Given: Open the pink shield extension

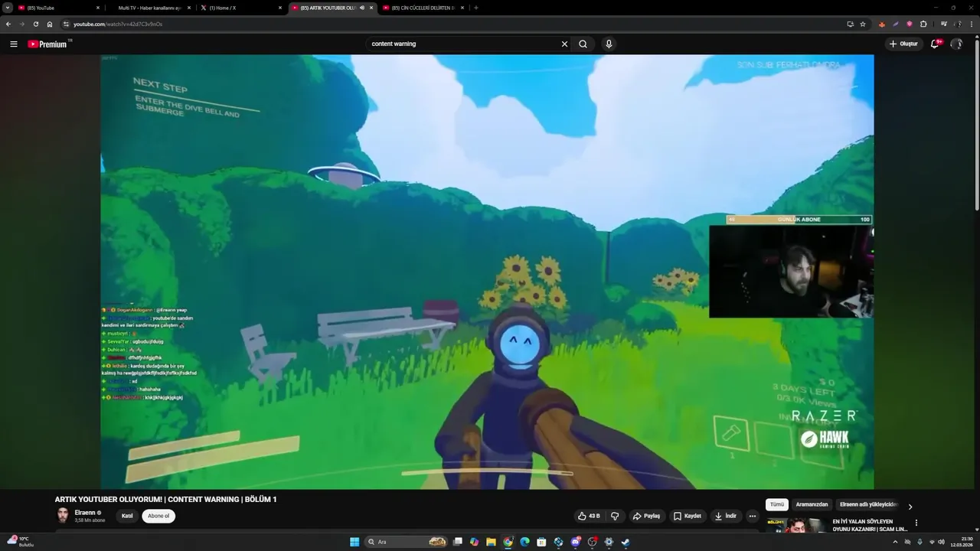Looking at the screenshot, I should 910,24.
